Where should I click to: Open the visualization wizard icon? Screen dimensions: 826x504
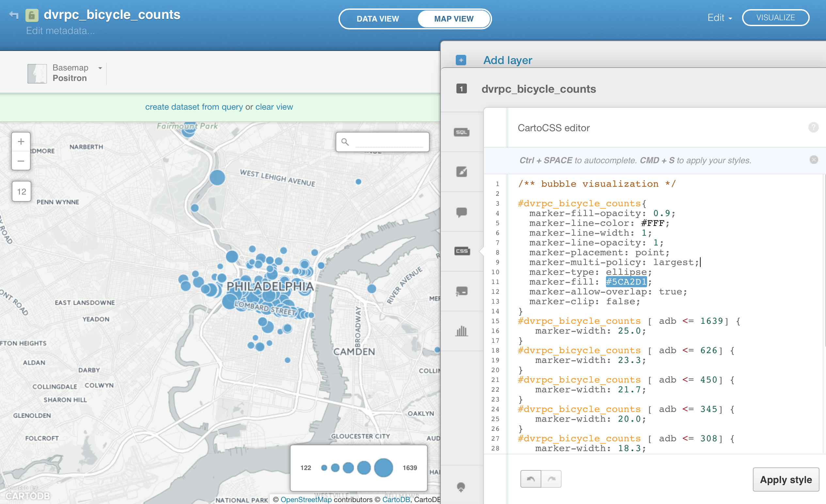462,172
